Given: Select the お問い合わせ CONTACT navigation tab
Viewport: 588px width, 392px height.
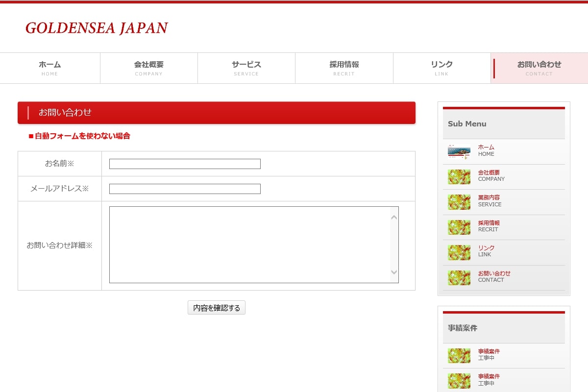Looking at the screenshot, I should click(x=539, y=68).
